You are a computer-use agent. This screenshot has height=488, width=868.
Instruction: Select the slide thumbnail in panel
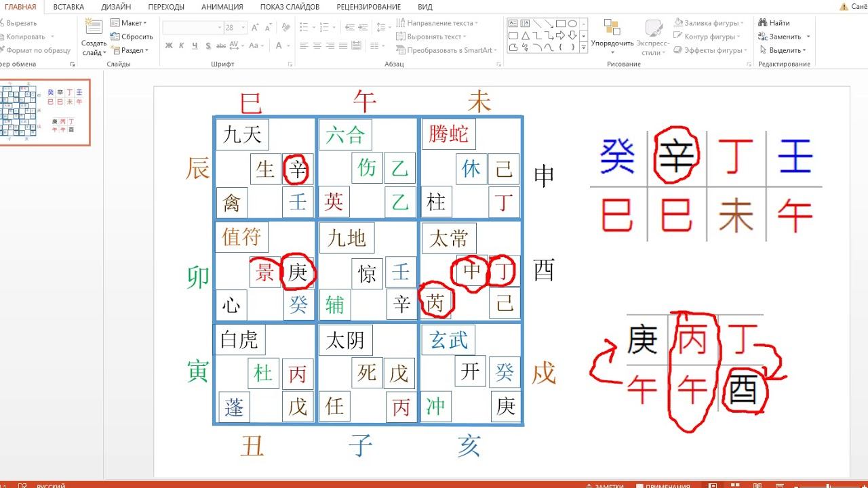click(x=44, y=112)
